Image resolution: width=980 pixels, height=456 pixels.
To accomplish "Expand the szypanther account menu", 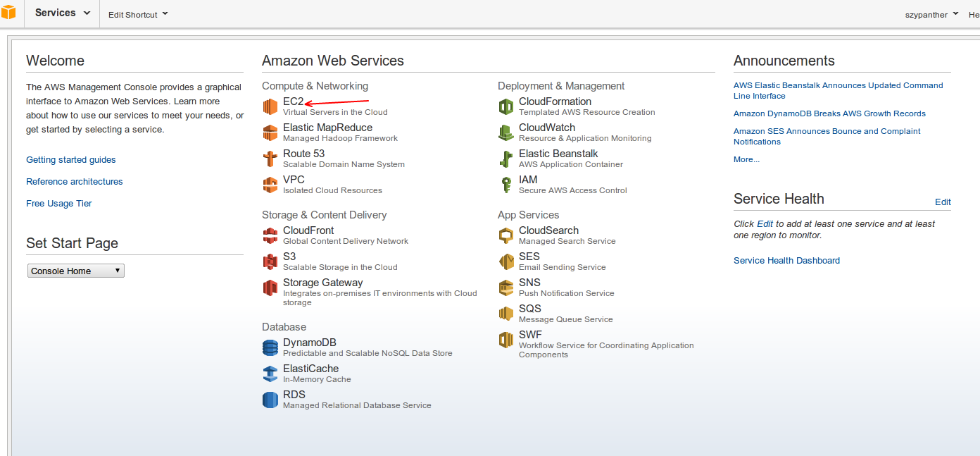I will coord(931,14).
